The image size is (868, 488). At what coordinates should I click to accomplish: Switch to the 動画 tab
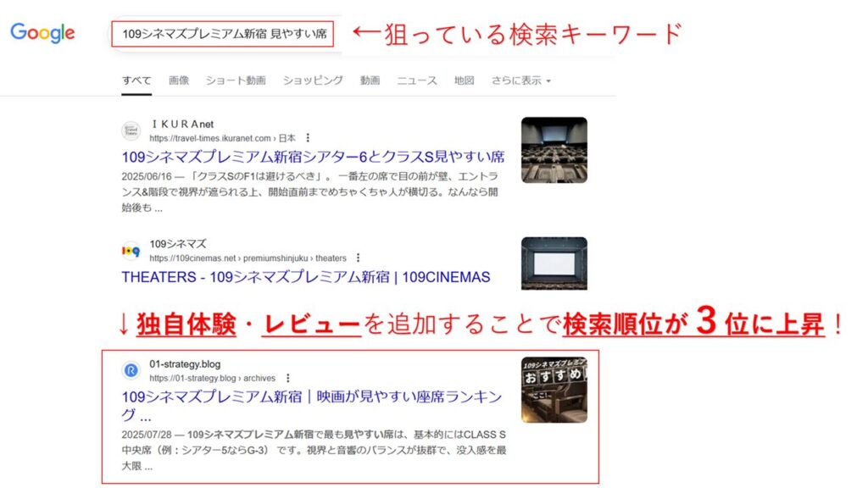pos(370,80)
